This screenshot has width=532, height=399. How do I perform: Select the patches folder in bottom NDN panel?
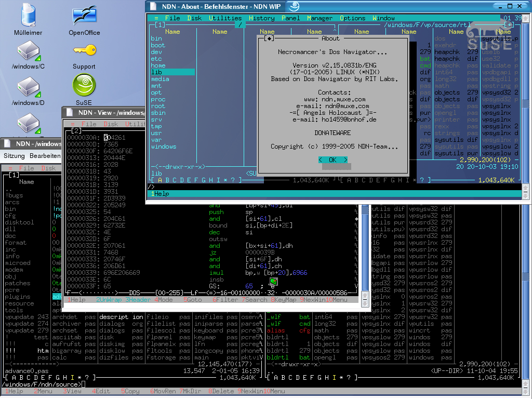point(18,283)
